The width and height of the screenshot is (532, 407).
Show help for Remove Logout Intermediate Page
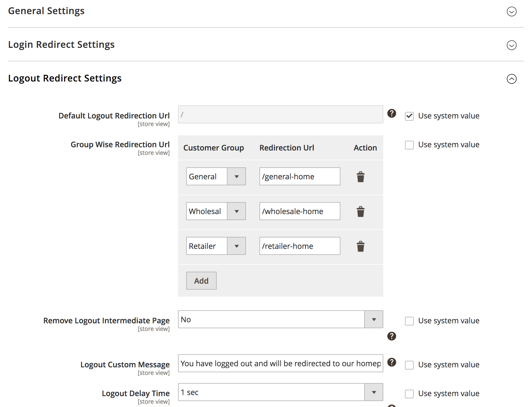click(x=391, y=336)
